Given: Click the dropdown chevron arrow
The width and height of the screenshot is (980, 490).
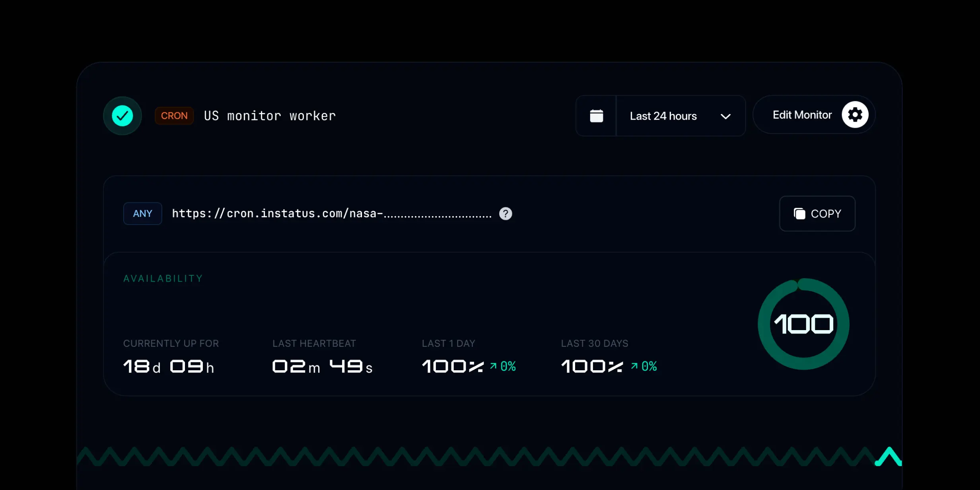Looking at the screenshot, I should [x=725, y=117].
